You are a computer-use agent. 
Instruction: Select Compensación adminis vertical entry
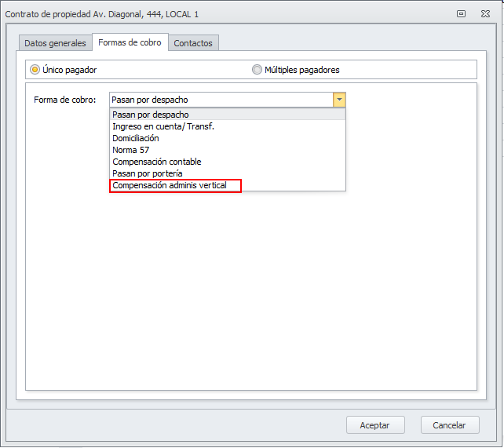tap(170, 185)
